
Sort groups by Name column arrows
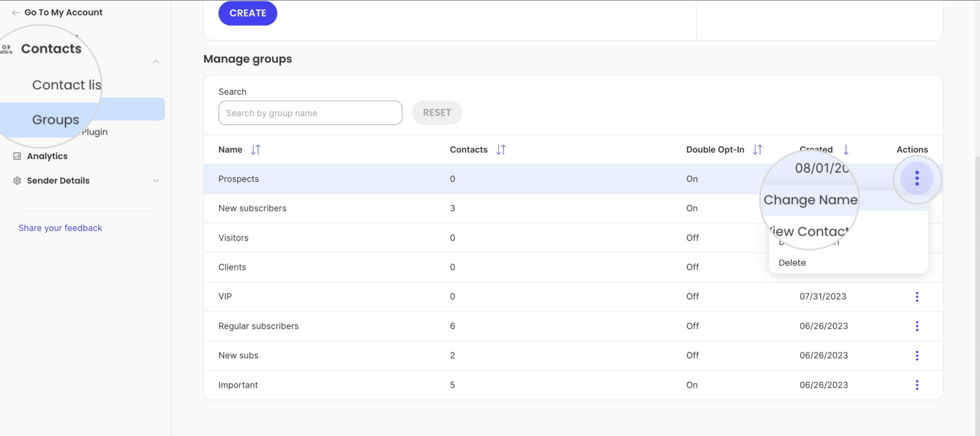(x=255, y=150)
